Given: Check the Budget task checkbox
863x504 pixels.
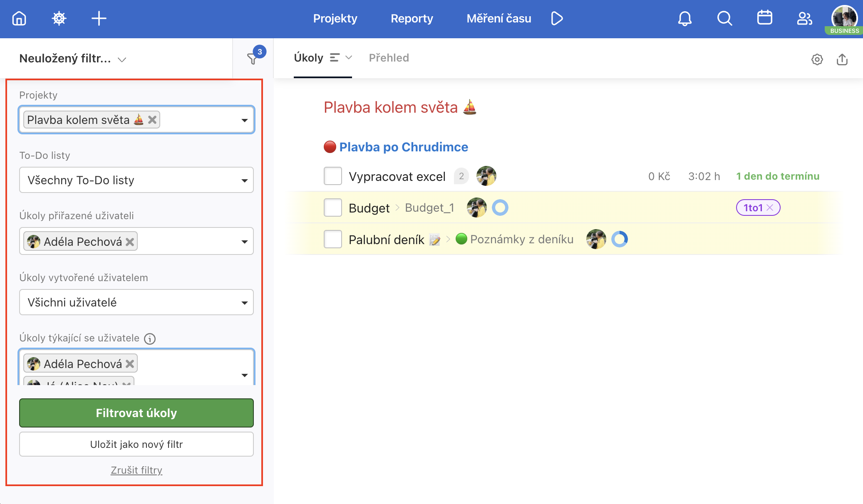Looking at the screenshot, I should [333, 208].
